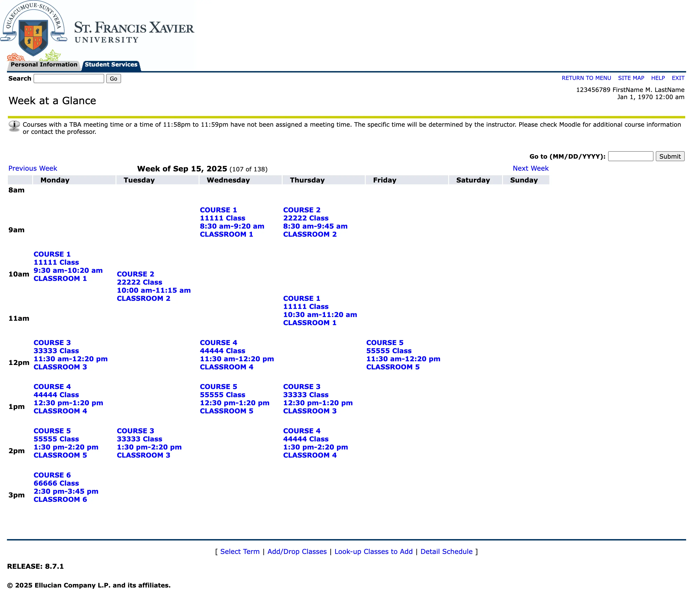The image size is (700, 603).
Task: Open Thursday 10:30 am COURSE 1 class entry
Action: tap(320, 311)
